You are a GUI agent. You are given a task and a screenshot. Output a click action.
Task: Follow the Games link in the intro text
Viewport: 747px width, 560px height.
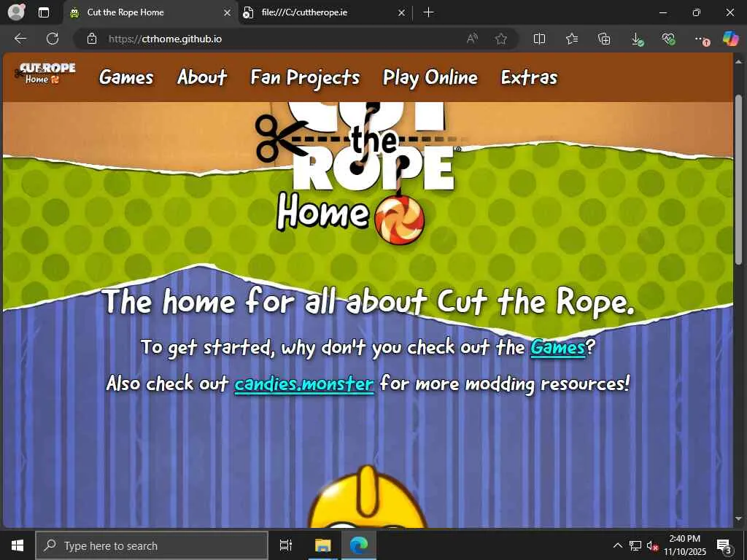tap(558, 348)
